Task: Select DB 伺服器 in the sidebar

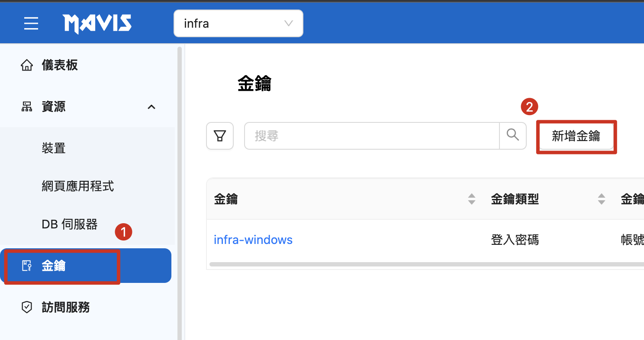Action: point(70,224)
